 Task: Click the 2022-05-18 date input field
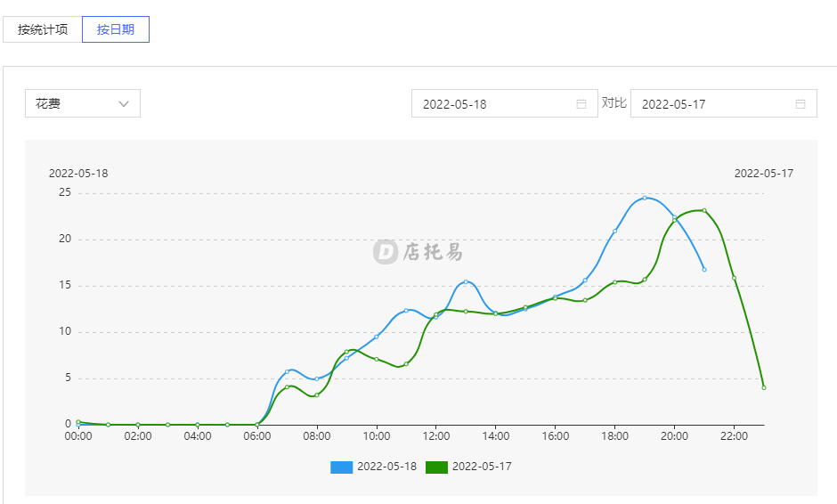coord(505,103)
